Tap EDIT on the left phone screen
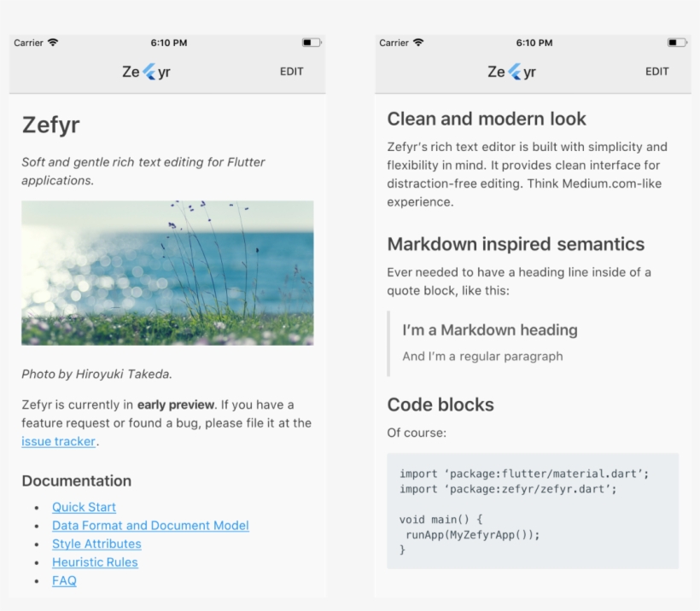 pyautogui.click(x=291, y=72)
